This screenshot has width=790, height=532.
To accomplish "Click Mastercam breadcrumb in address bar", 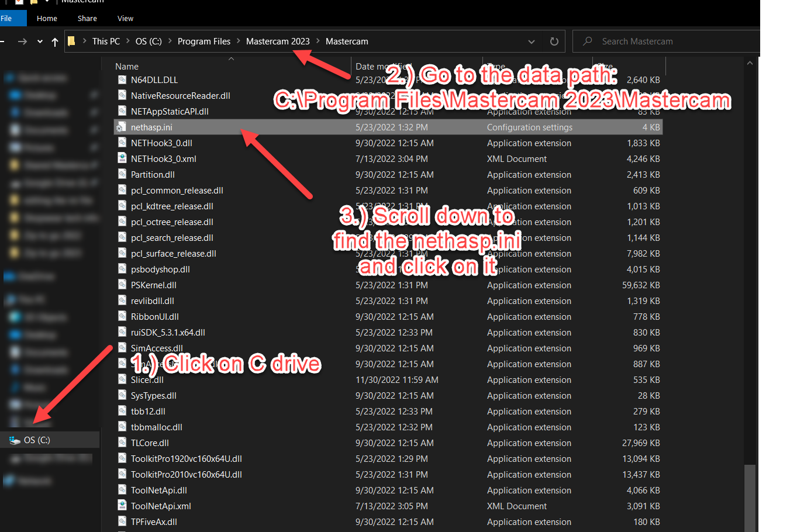I will click(x=347, y=42).
